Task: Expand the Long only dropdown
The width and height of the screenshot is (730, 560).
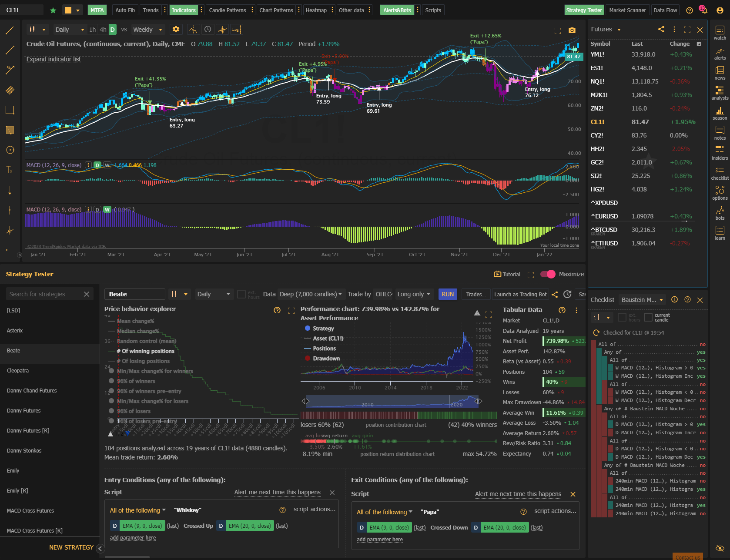Action: click(414, 294)
